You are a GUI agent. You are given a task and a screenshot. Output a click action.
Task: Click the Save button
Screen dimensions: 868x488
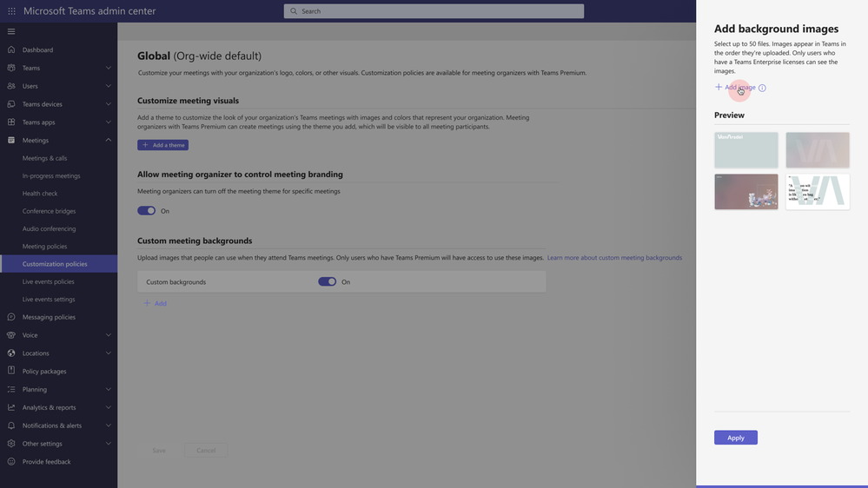[159, 451]
